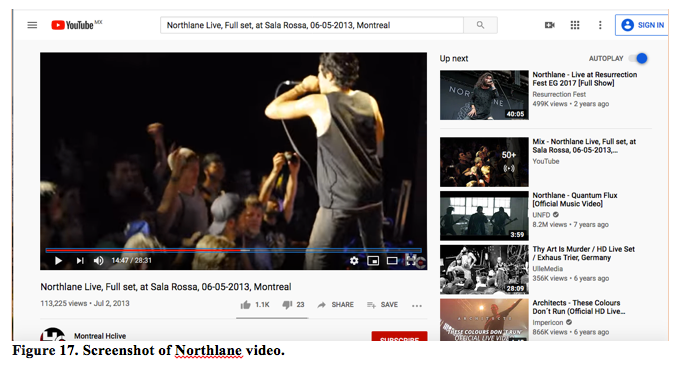Open the create video camera icon
Image resolution: width=691 pixels, height=367 pixels.
coord(550,25)
